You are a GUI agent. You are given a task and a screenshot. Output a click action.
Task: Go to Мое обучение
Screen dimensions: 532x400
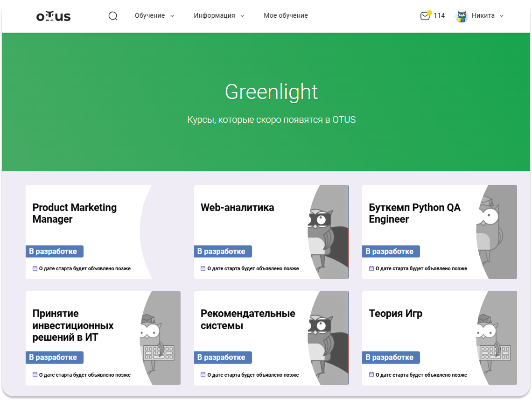pyautogui.click(x=286, y=15)
